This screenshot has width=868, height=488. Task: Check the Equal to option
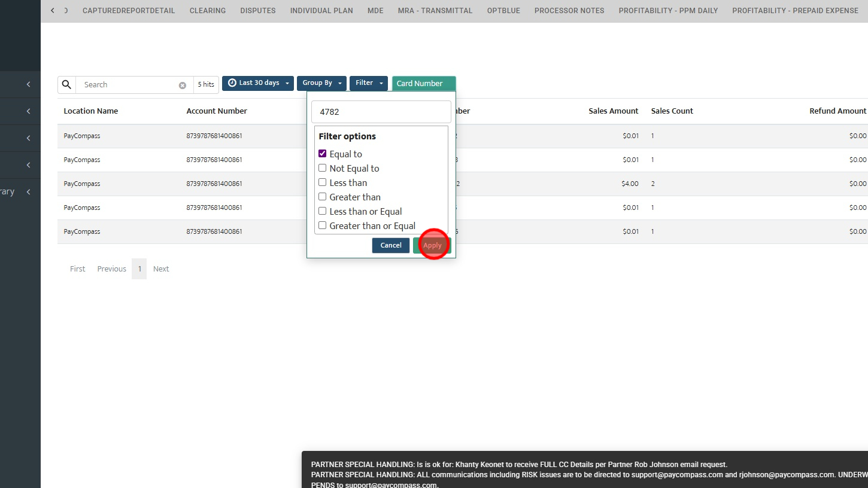click(322, 154)
